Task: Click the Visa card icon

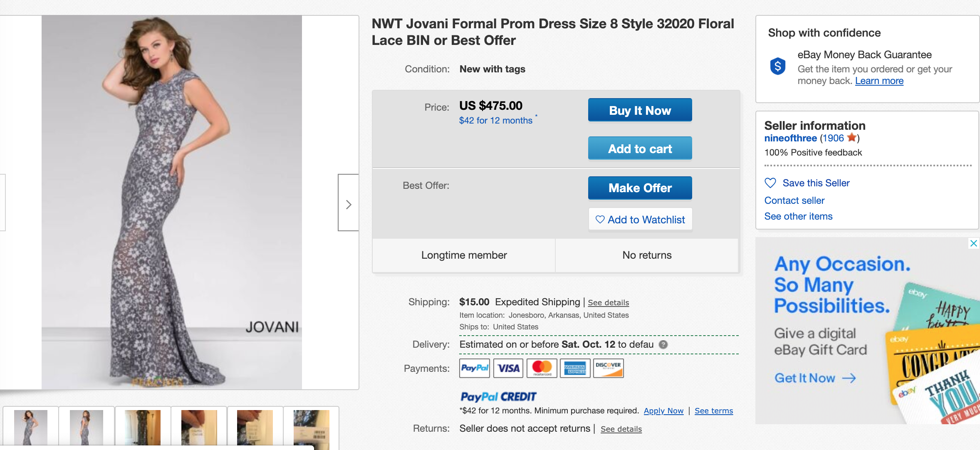Action: point(508,368)
